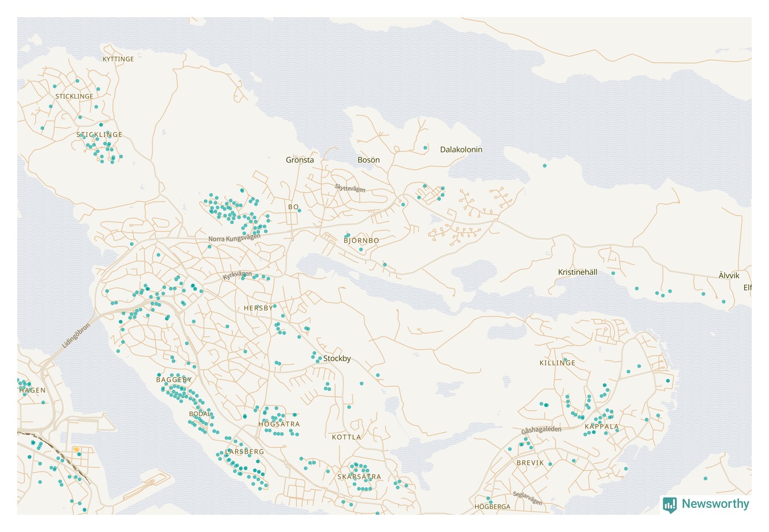
Task: Select the Killinge area label
Action: click(x=557, y=363)
